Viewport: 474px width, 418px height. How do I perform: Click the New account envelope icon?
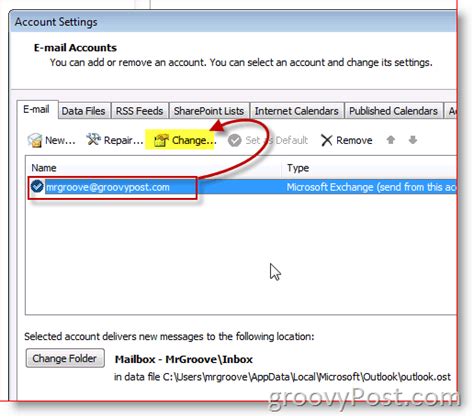[x=35, y=140]
